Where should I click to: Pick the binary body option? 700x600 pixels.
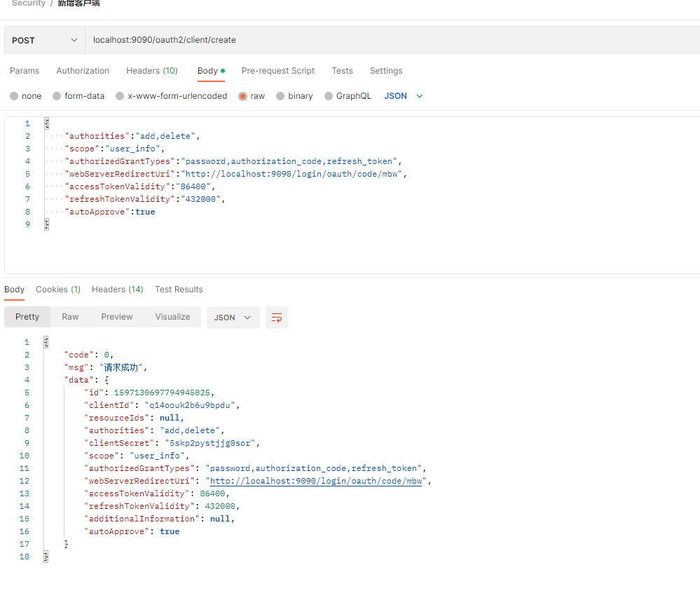280,96
